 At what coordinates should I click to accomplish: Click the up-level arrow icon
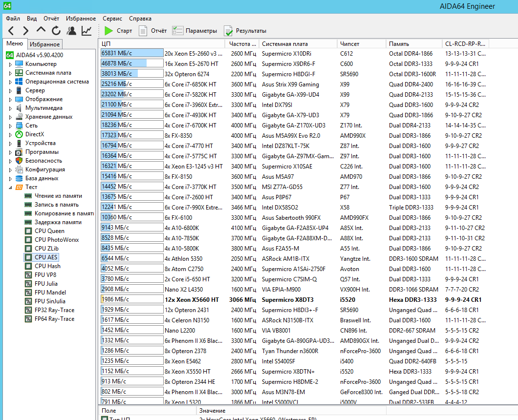tap(41, 30)
